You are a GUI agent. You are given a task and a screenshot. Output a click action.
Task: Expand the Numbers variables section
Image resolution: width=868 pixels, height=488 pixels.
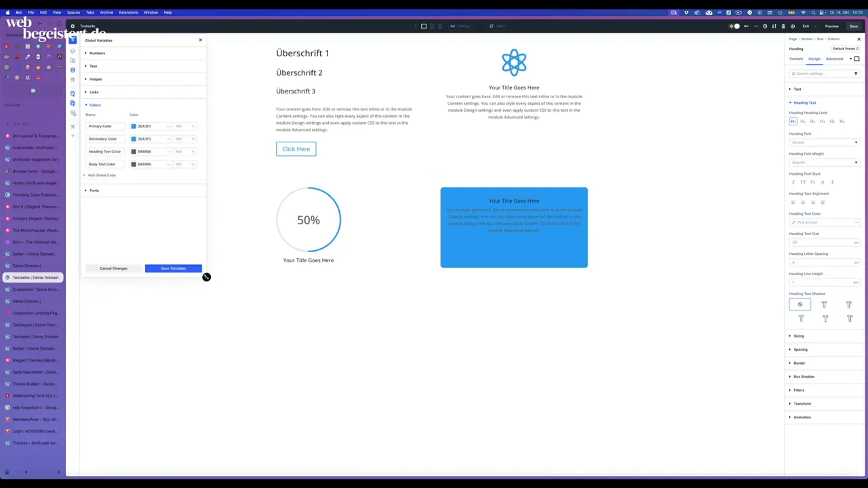(x=97, y=53)
